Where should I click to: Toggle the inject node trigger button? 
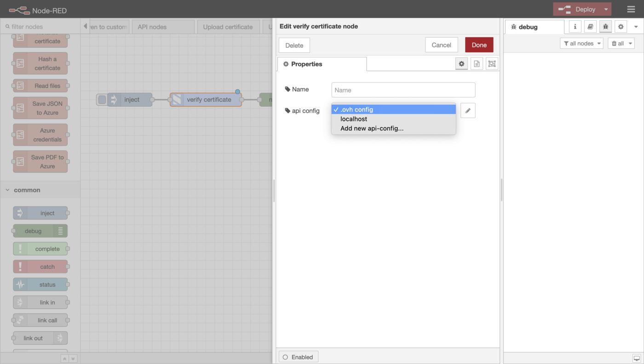[x=102, y=100]
